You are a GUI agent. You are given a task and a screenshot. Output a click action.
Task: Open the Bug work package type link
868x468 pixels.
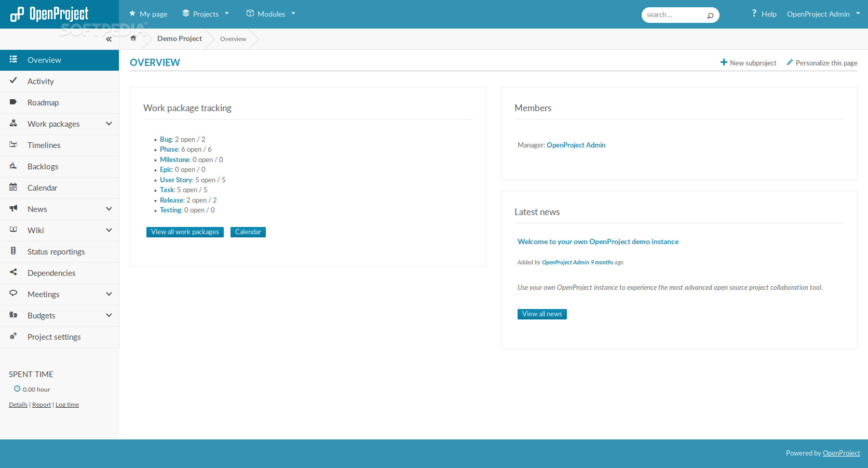pyautogui.click(x=166, y=139)
